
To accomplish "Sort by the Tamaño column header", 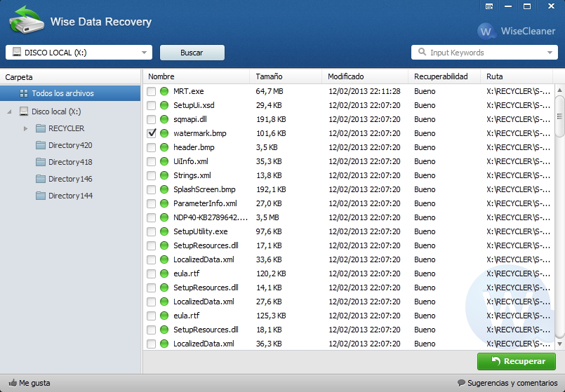I will [x=286, y=76].
